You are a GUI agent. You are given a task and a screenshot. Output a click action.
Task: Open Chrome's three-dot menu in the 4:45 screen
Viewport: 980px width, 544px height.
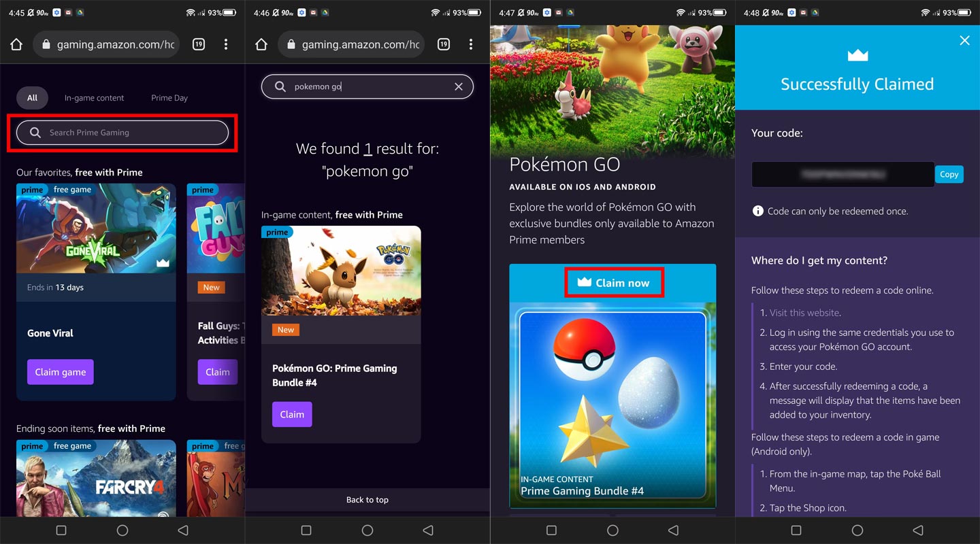226,44
